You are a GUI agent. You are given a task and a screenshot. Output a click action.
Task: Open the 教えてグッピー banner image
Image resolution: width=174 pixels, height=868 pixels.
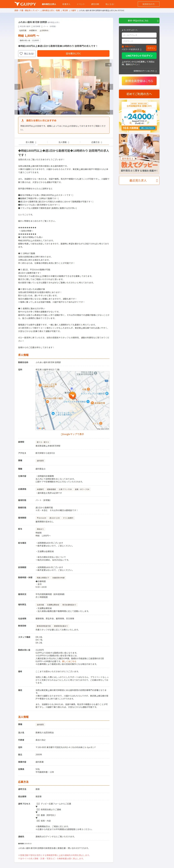click(x=139, y=154)
